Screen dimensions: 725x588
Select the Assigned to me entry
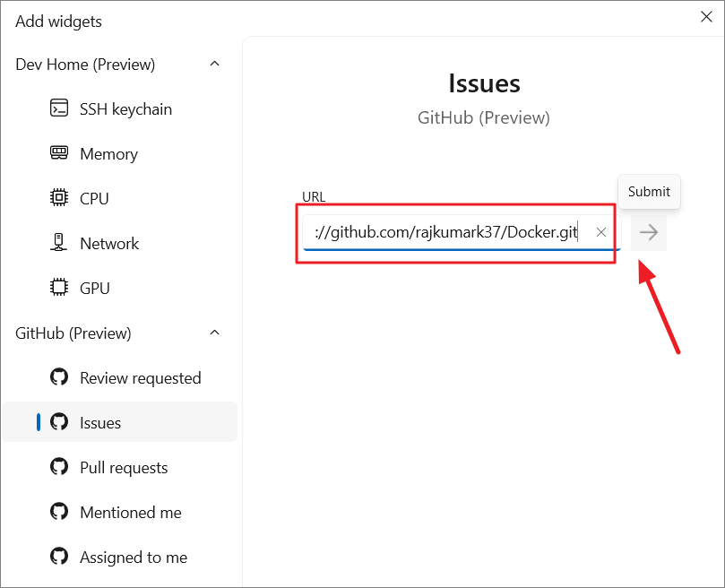(134, 557)
